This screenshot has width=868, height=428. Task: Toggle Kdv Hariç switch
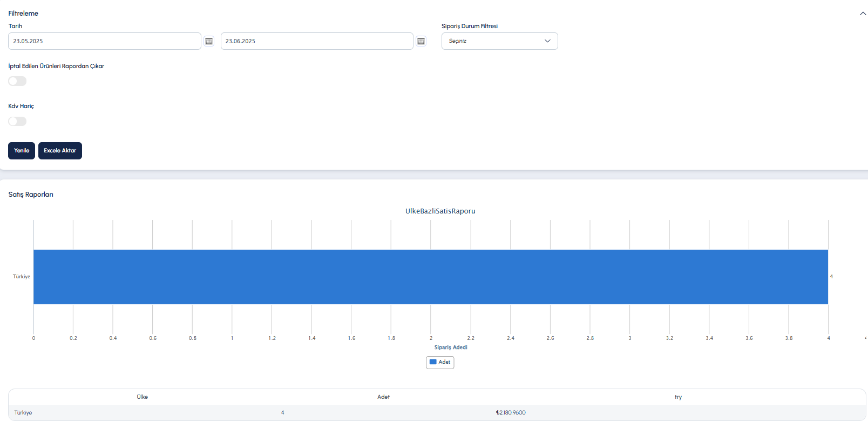tap(17, 121)
